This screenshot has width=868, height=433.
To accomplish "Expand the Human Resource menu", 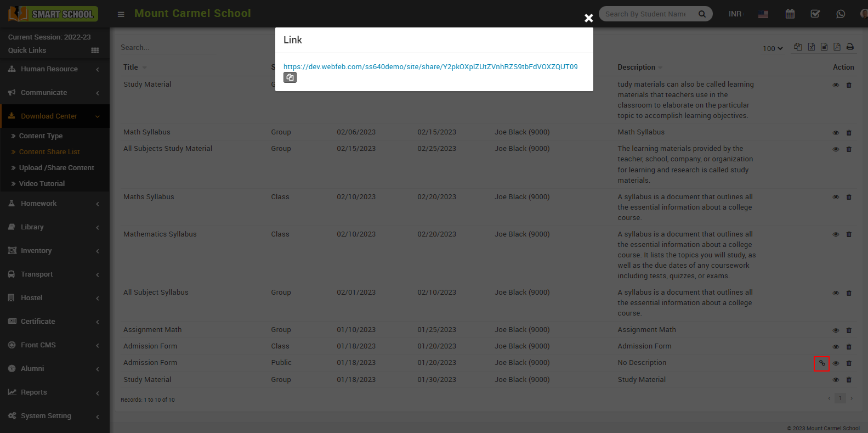I will click(x=54, y=69).
